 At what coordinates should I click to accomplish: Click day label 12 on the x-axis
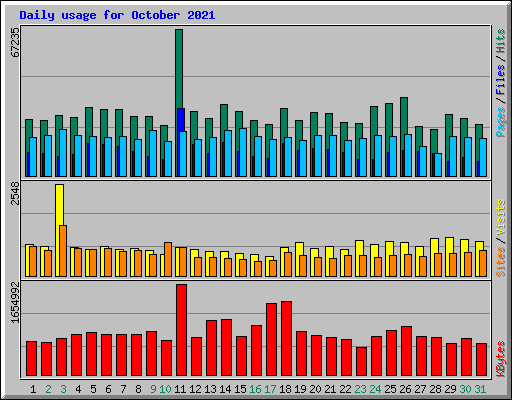[195, 389]
